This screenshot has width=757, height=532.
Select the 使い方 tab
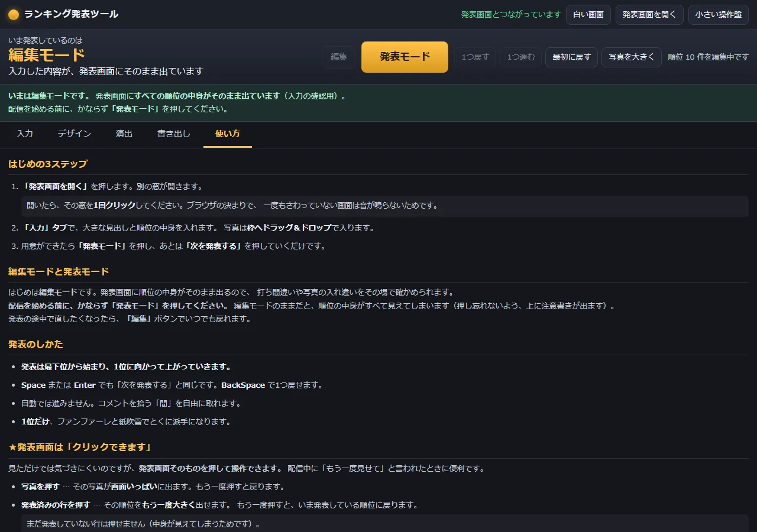[228, 134]
